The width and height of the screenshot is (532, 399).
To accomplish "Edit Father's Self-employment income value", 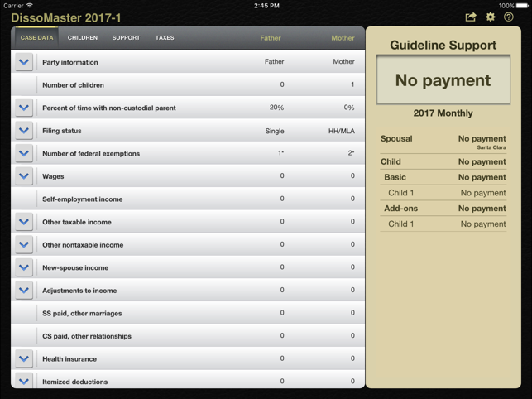I will point(282,199).
